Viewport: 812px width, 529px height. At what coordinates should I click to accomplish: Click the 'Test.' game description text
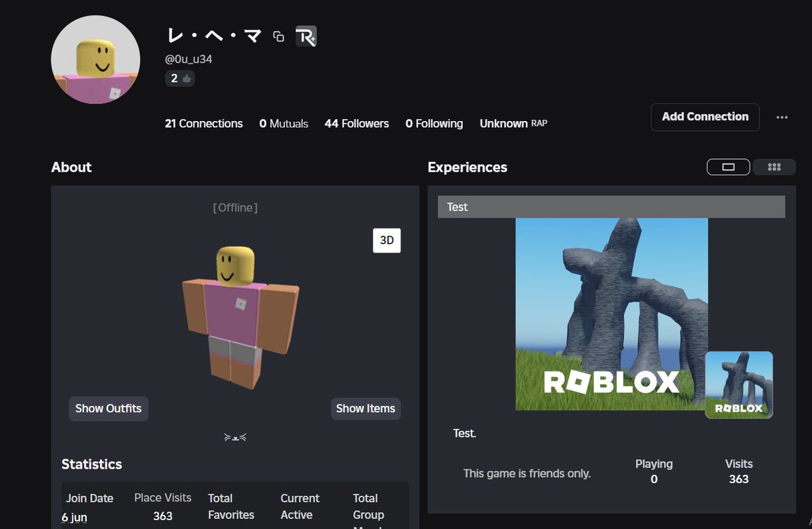464,433
